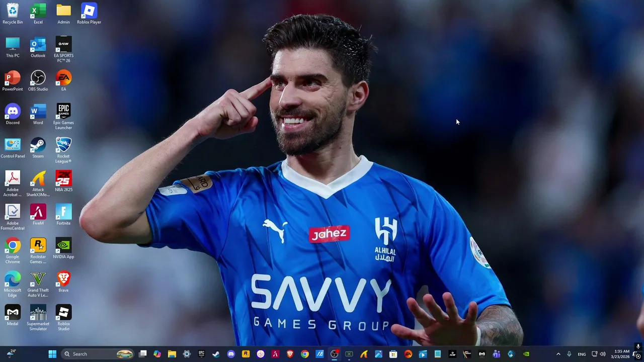Screen dimensions: 644x362
Task: Select the Medal desktop shortcut
Action: (x=13, y=315)
